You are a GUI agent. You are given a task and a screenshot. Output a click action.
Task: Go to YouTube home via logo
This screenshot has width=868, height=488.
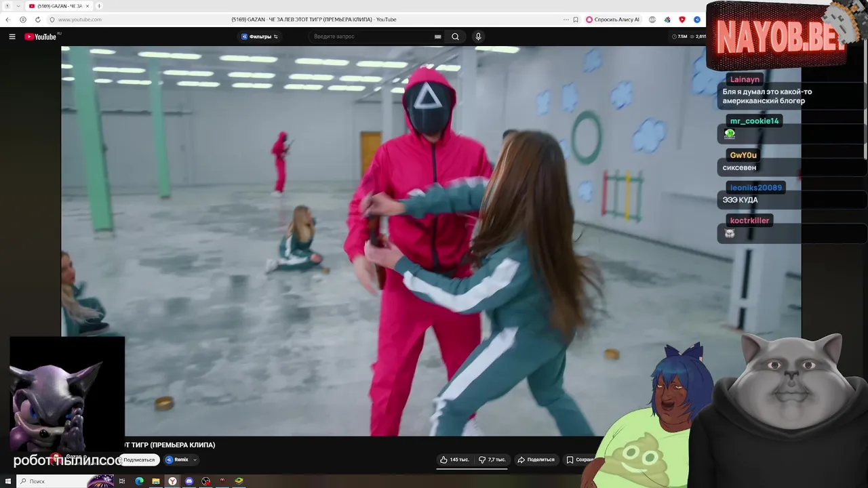click(41, 37)
